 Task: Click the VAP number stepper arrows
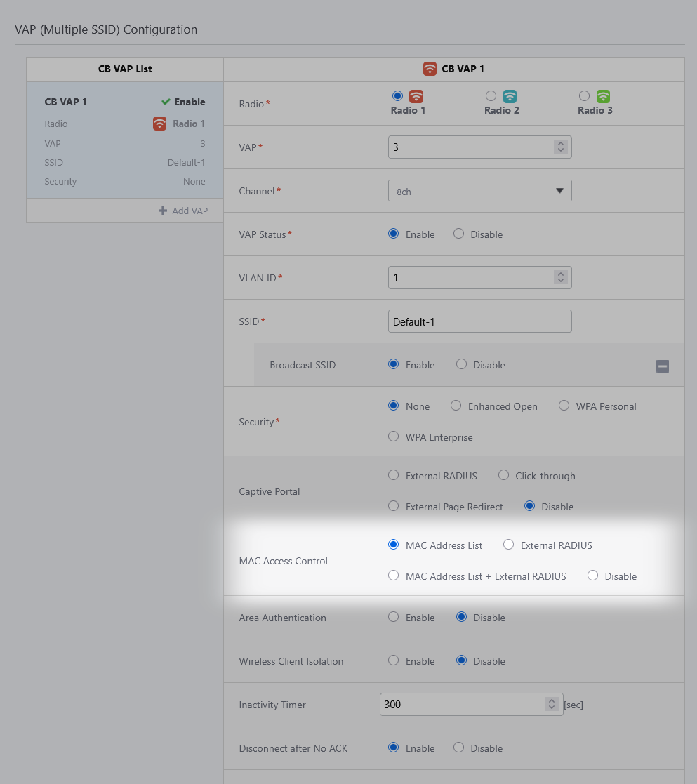(561, 147)
